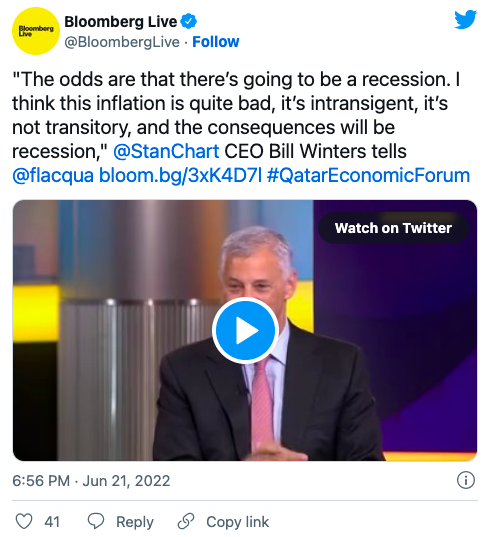Follow the BloombergLive account
Image resolution: width=488 pixels, height=537 pixels.
215,42
